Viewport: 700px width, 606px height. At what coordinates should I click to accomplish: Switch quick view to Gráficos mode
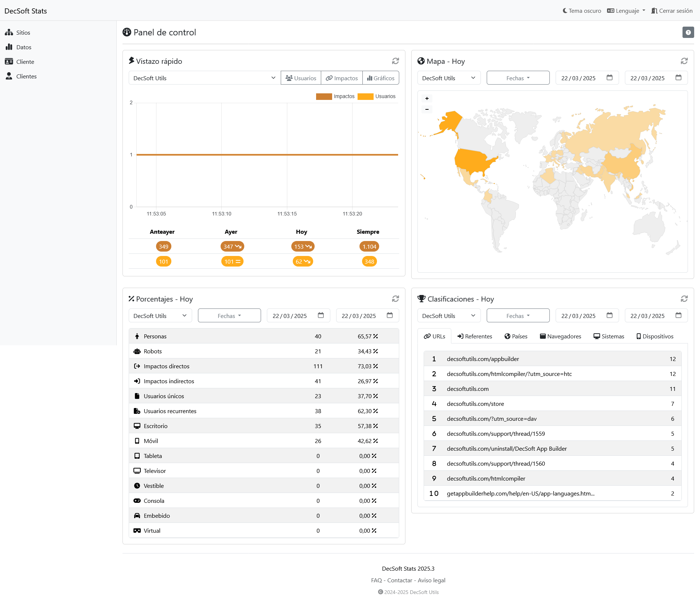tap(381, 78)
